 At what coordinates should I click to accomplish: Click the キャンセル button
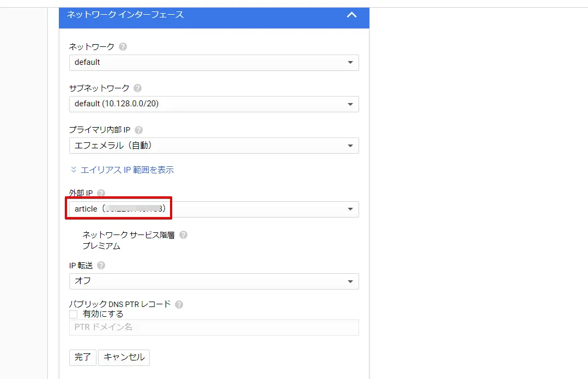point(124,357)
